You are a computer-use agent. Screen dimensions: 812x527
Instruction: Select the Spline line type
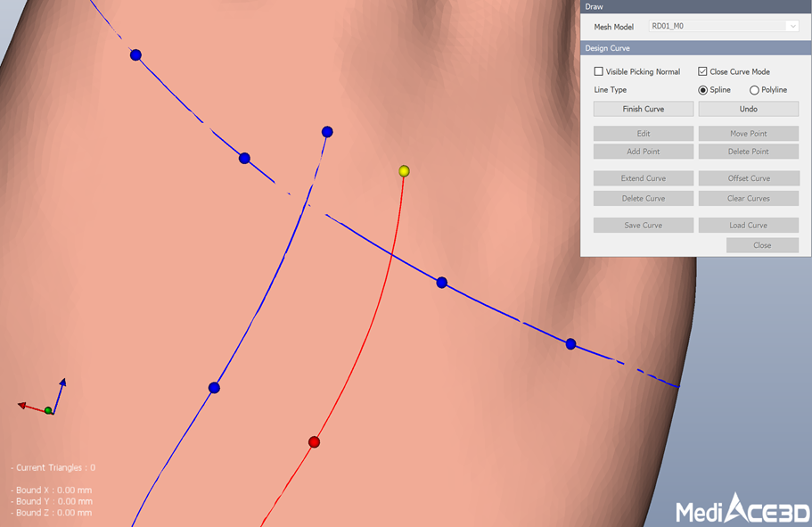pos(702,90)
